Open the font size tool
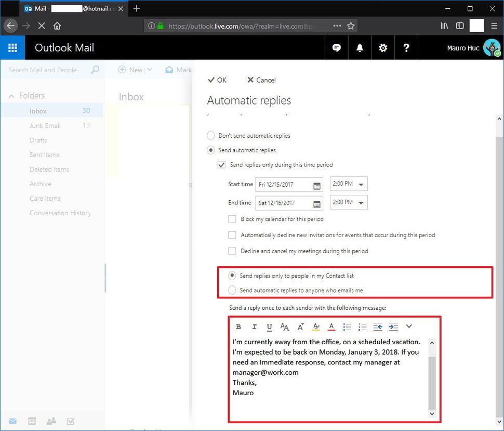Image resolution: width=504 pixels, height=431 pixels. pyautogui.click(x=300, y=327)
